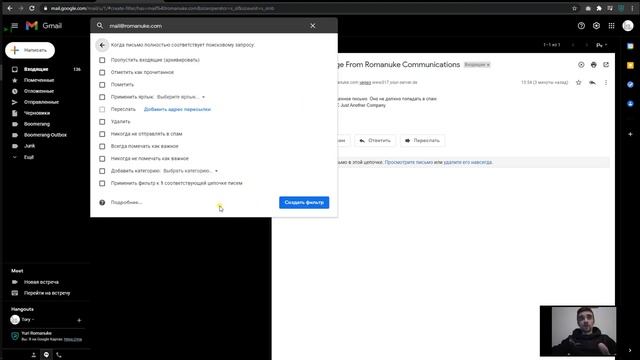Screen dimensions: 640x360
Task: Print the open email using the printer icon
Action: [x=593, y=64]
